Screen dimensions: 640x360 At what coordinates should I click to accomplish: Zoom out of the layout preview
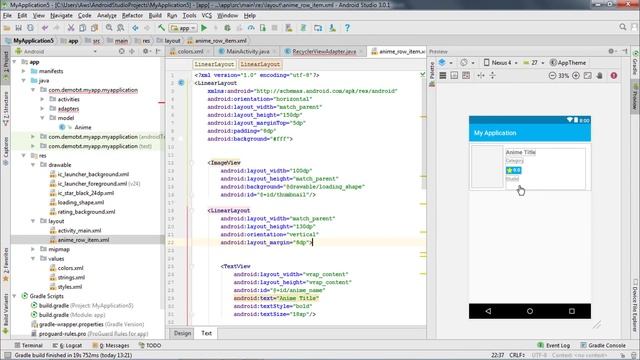[x=552, y=76]
